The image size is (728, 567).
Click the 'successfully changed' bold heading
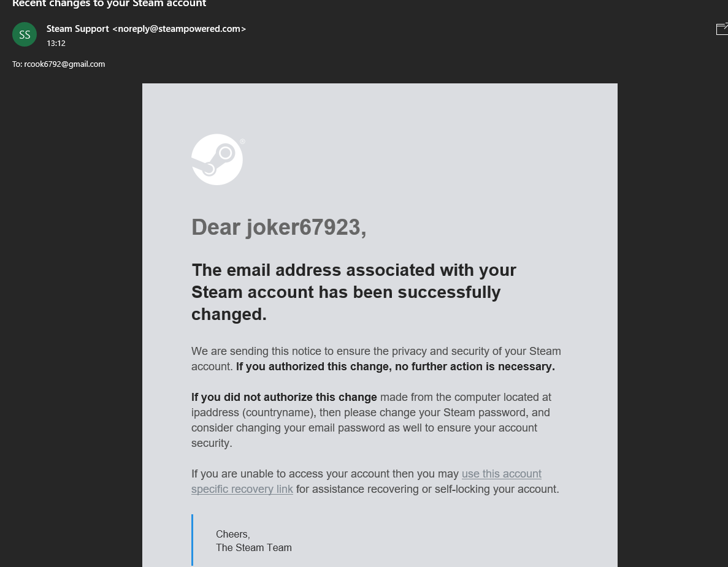(345, 292)
